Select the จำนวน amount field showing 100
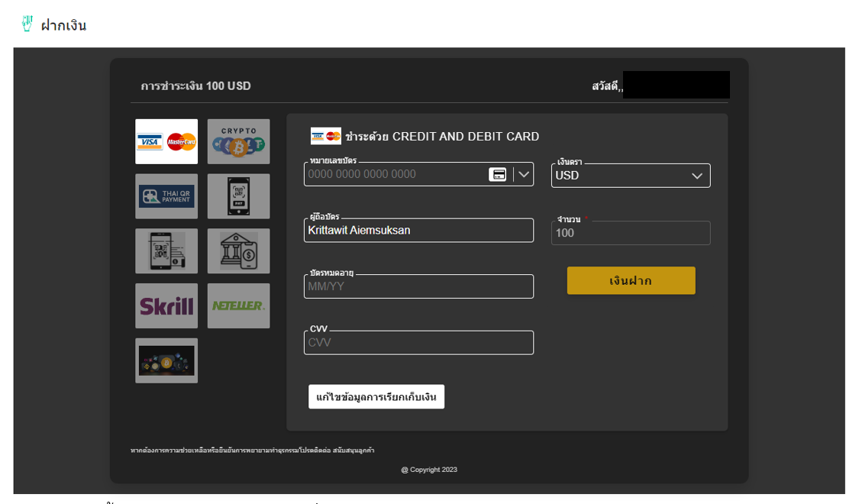The image size is (859, 504). click(x=631, y=233)
